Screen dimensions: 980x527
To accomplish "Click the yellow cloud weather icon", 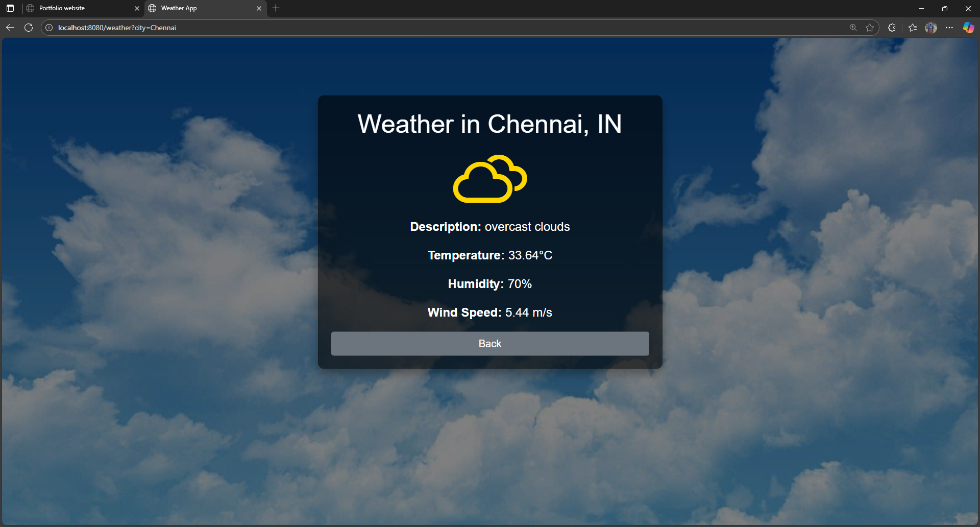I will (x=489, y=179).
